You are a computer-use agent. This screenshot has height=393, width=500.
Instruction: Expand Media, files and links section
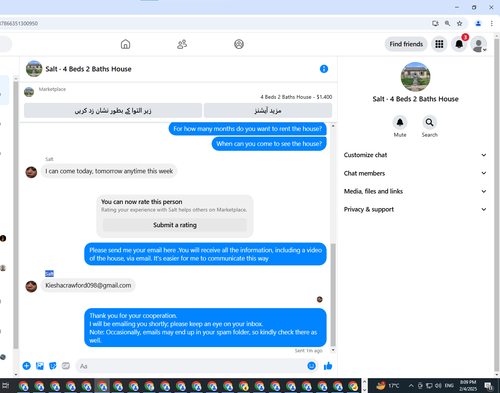(x=415, y=191)
